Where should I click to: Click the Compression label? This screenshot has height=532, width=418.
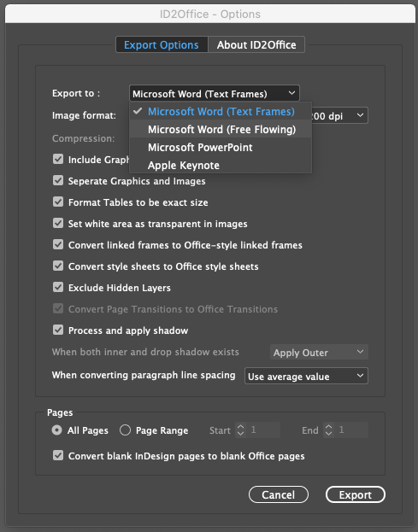[x=83, y=138]
